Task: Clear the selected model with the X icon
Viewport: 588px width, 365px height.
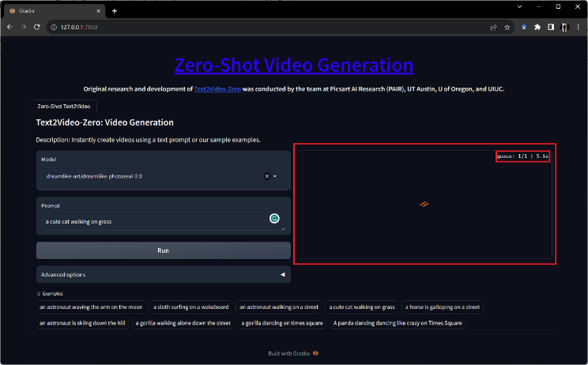Action: click(266, 176)
